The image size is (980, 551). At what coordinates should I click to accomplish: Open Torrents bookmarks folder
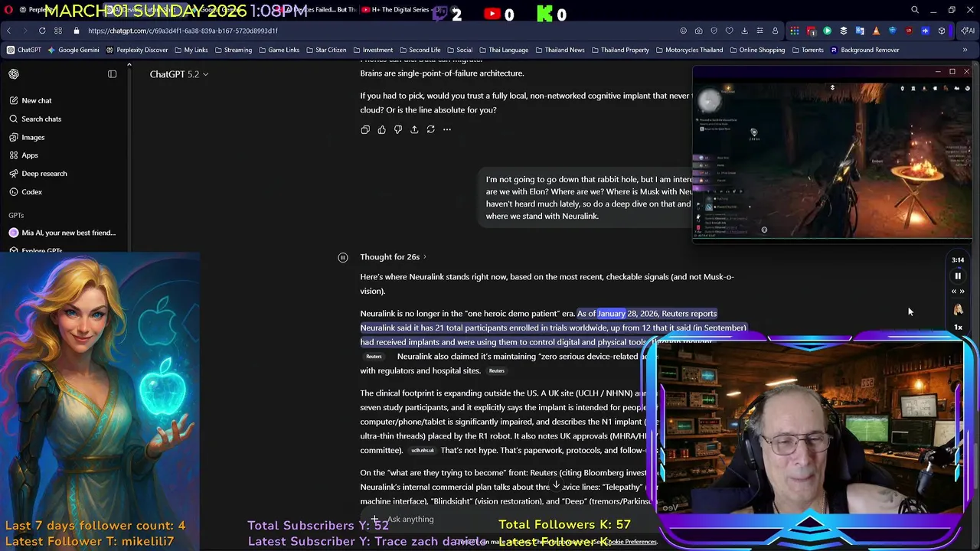pos(807,50)
